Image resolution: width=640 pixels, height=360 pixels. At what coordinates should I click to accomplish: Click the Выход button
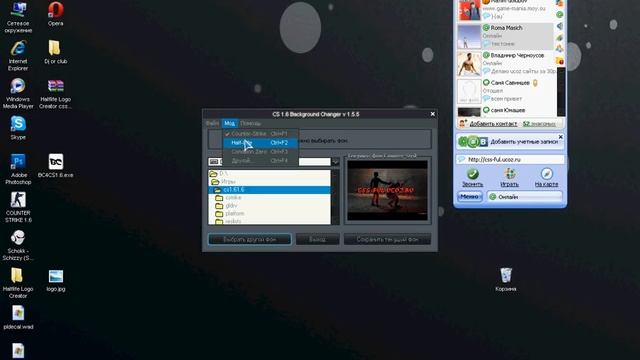[317, 239]
